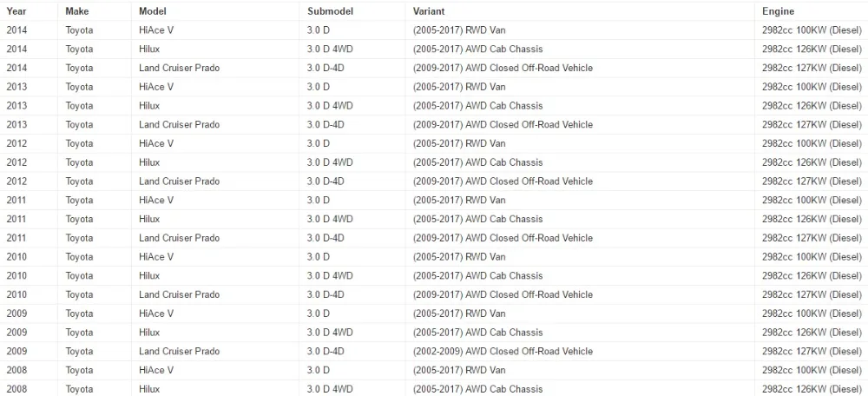Screen dimensions: 868x396
Task: Select the Model column header
Action: [152, 11]
